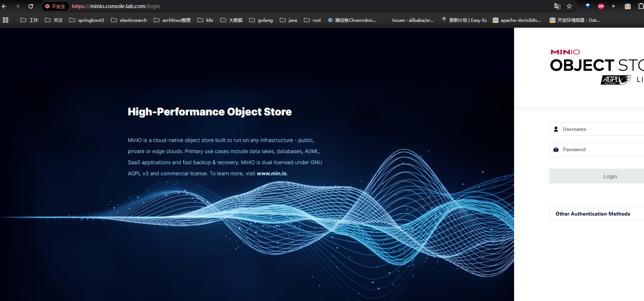Open the 关注 bookmark folder

point(54,20)
